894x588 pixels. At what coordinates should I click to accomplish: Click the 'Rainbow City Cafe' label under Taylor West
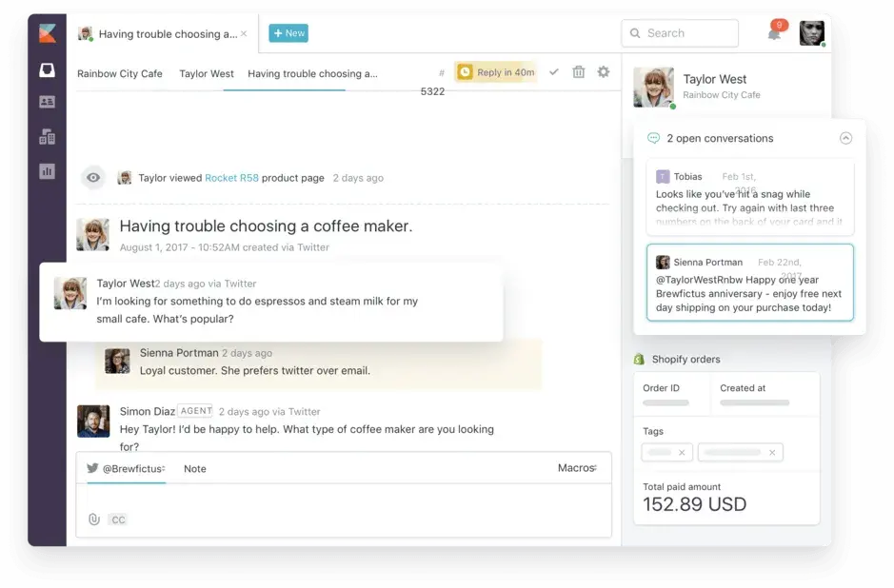(x=722, y=94)
